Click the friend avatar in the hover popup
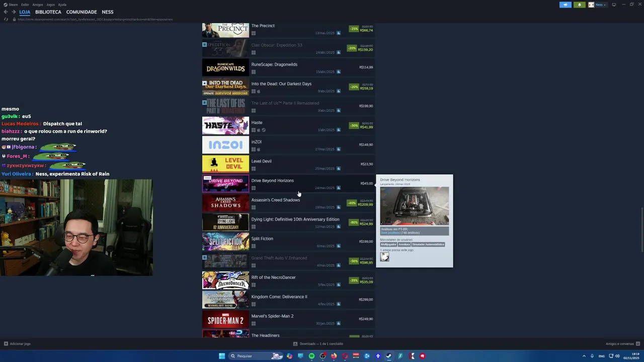Screen dimensions: 644x362 click(x=384, y=257)
